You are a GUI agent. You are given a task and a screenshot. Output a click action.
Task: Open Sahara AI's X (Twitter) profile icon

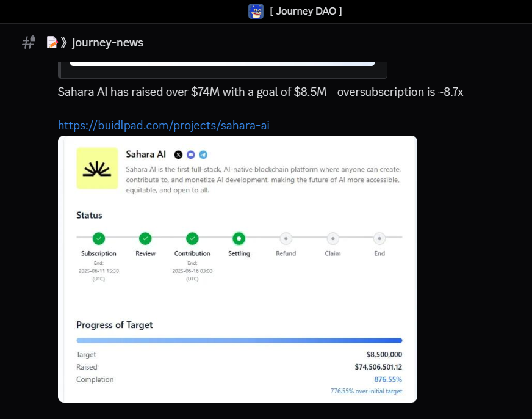click(178, 154)
